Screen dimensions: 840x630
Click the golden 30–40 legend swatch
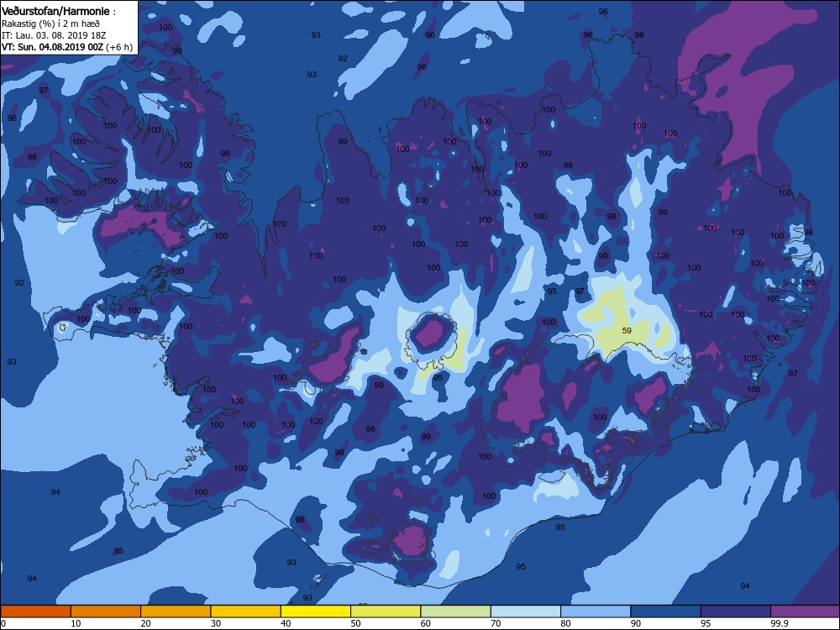(x=246, y=612)
